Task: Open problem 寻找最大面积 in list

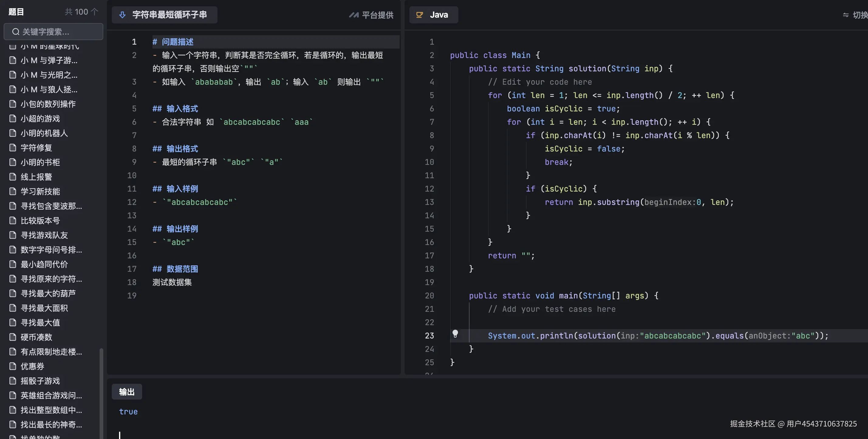Action: click(44, 308)
